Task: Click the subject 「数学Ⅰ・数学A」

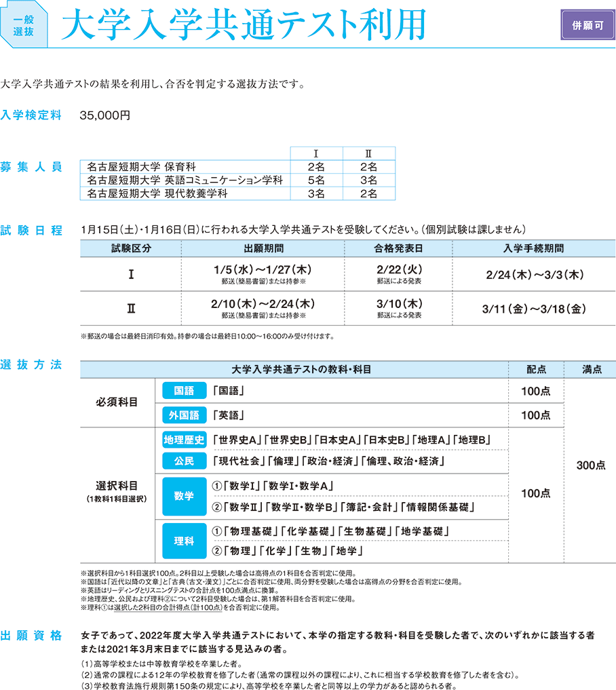Action: click(x=298, y=486)
